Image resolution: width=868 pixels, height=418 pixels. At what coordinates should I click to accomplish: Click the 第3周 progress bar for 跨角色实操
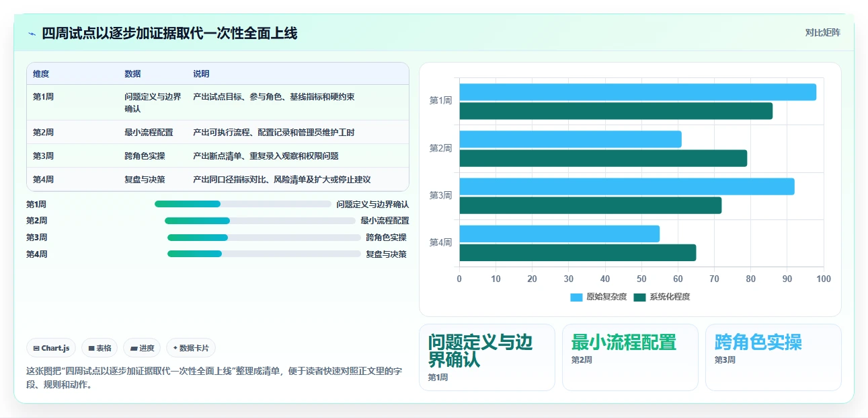(x=264, y=238)
